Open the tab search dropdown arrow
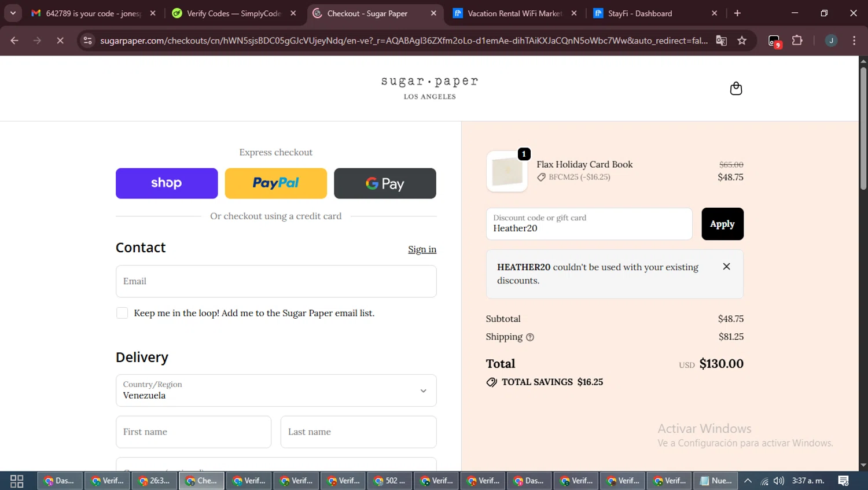The width and height of the screenshot is (868, 490). click(x=13, y=13)
